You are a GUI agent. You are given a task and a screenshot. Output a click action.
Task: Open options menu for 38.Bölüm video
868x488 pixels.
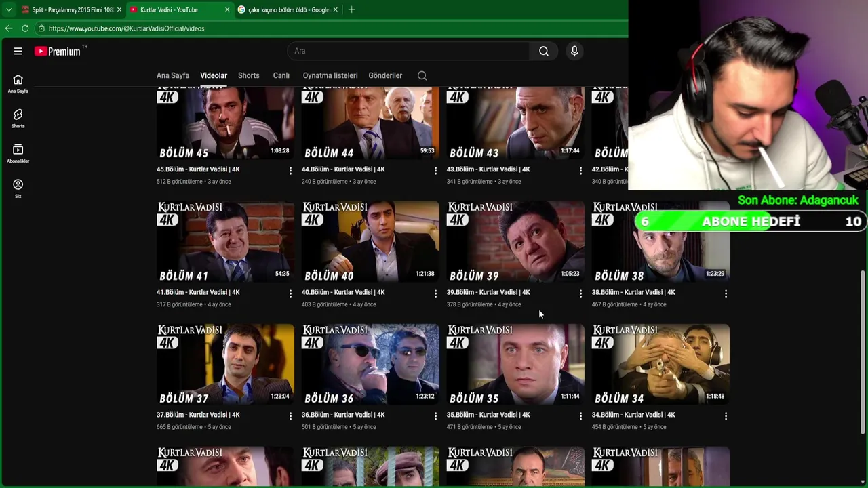tap(726, 293)
